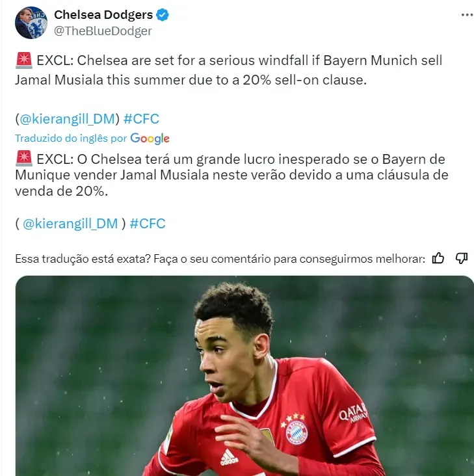
Task: Rate translation with thumbs up icon
Action: click(438, 258)
